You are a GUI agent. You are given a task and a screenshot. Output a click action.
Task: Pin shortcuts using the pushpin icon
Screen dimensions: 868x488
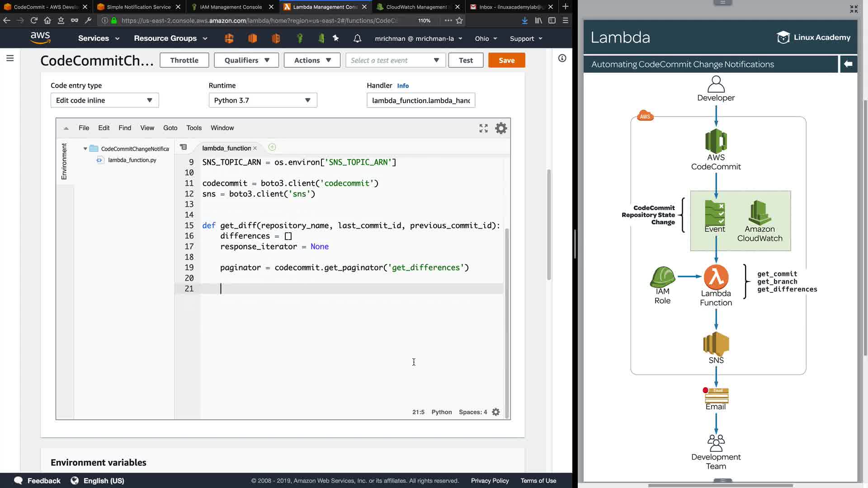coord(336,38)
